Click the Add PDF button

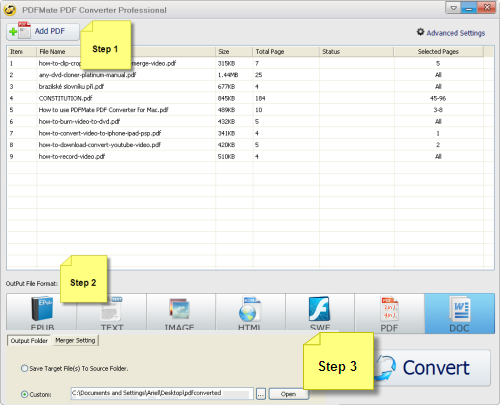(x=43, y=32)
